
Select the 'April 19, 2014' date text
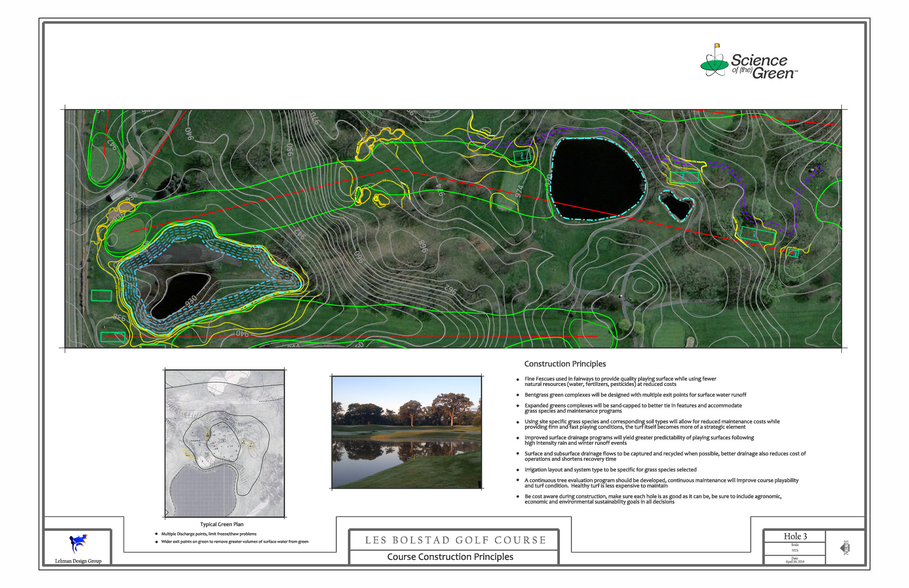tap(794, 562)
